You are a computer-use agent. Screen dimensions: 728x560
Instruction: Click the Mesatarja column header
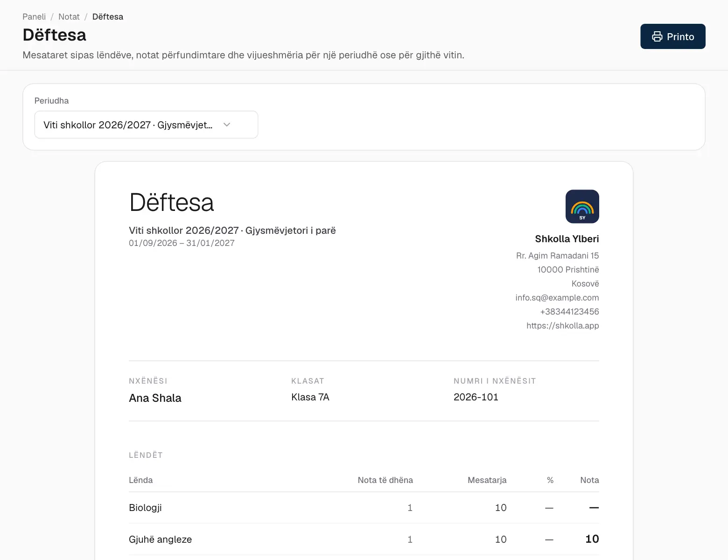click(487, 480)
